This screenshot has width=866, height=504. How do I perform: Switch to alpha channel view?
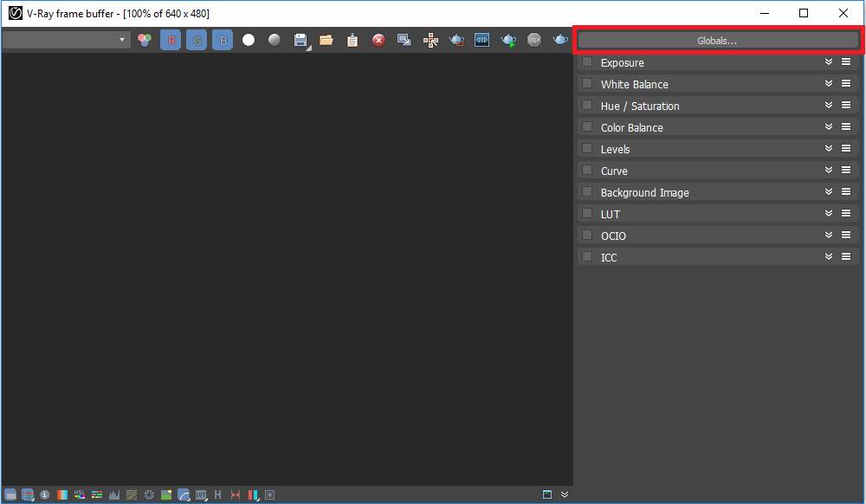pos(249,41)
